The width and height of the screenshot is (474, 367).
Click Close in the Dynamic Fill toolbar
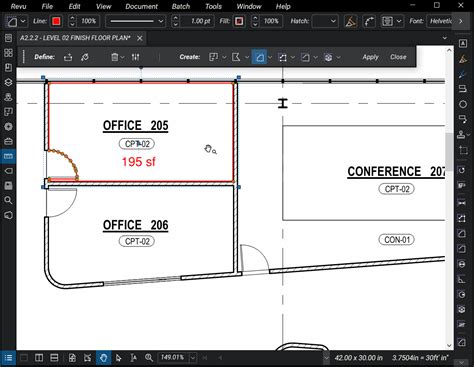(x=398, y=57)
